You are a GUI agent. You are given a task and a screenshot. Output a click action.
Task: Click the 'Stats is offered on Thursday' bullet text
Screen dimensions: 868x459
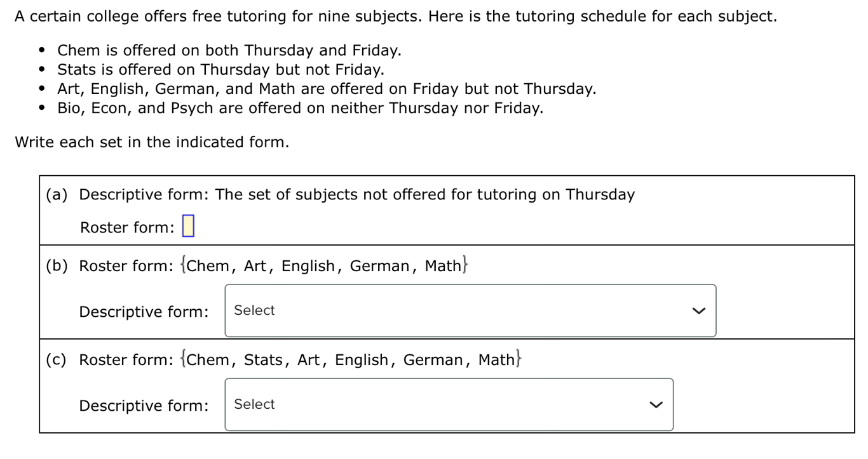(x=220, y=69)
